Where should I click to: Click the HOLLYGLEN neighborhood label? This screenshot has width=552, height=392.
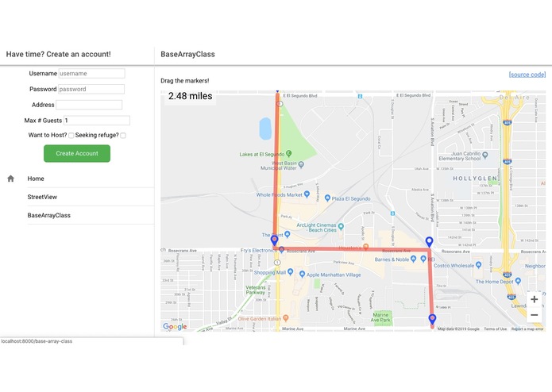coord(475,179)
